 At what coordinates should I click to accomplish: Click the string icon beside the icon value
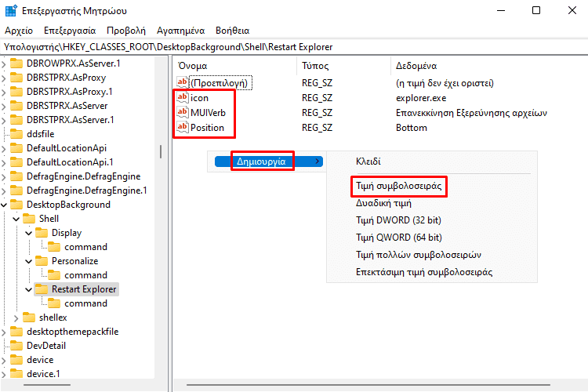pos(182,97)
